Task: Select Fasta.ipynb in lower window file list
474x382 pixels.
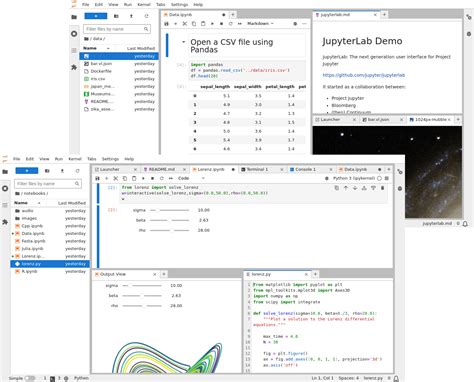Action: [x=50, y=241]
